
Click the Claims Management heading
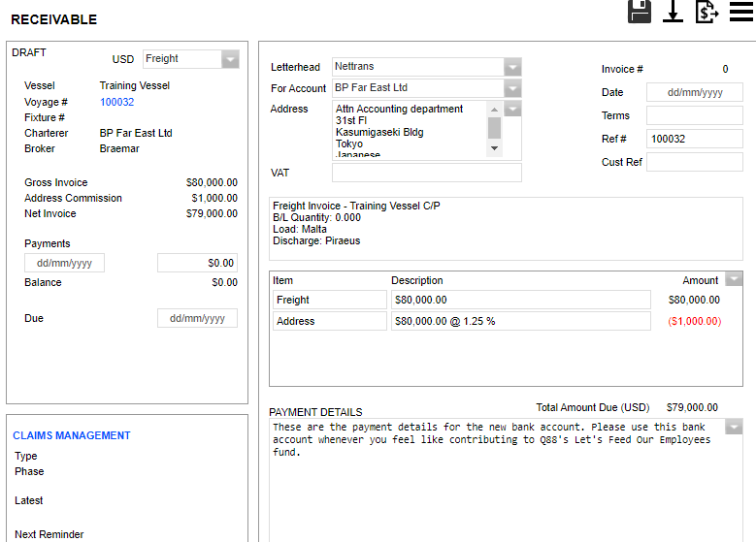click(72, 435)
